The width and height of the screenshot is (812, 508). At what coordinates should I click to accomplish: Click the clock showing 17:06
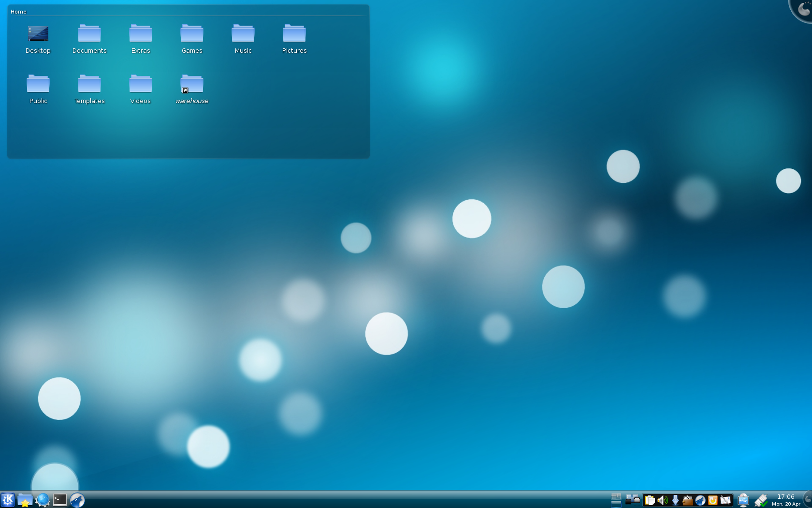(786, 500)
